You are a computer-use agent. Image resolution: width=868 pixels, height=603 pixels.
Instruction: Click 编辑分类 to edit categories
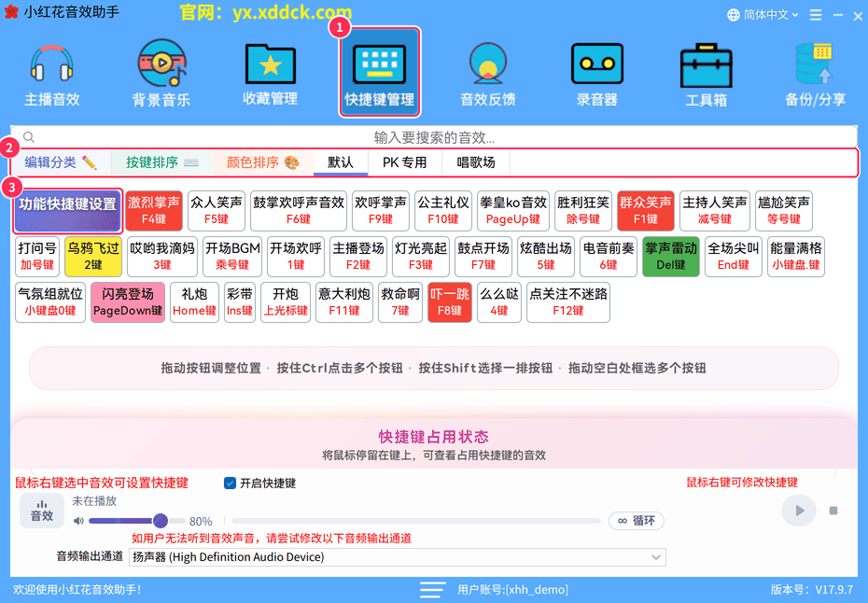pos(61,162)
